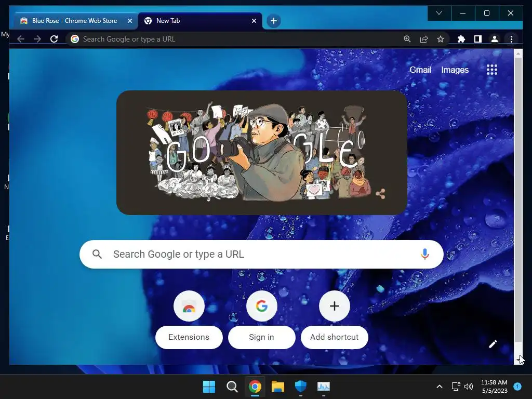
Task: Toggle the Chrome side panel icon
Action: coord(478,39)
